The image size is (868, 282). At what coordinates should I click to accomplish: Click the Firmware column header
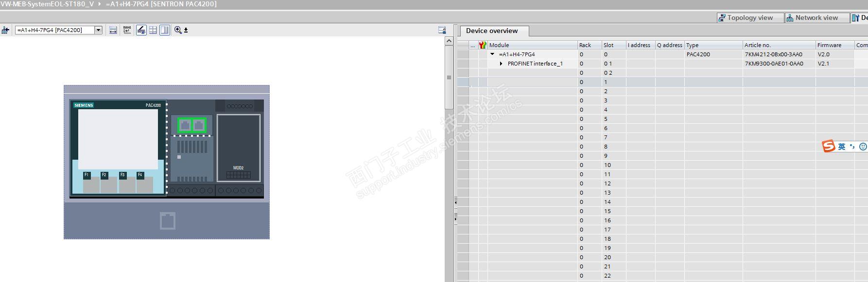click(835, 45)
